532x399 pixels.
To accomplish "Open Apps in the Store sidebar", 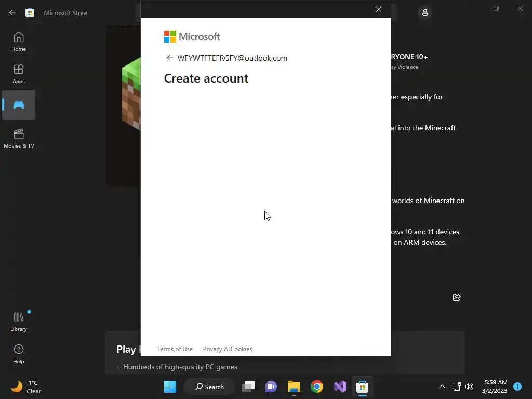I will 19,74.
